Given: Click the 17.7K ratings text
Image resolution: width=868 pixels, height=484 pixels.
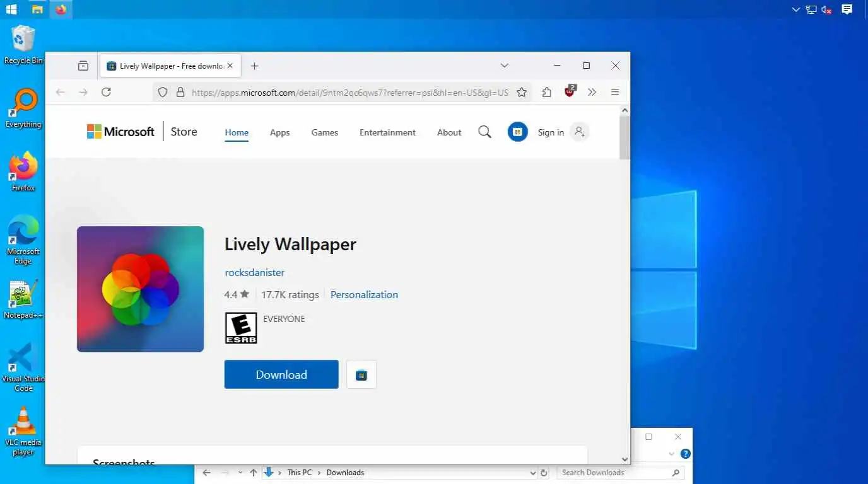Looking at the screenshot, I should pyautogui.click(x=290, y=294).
